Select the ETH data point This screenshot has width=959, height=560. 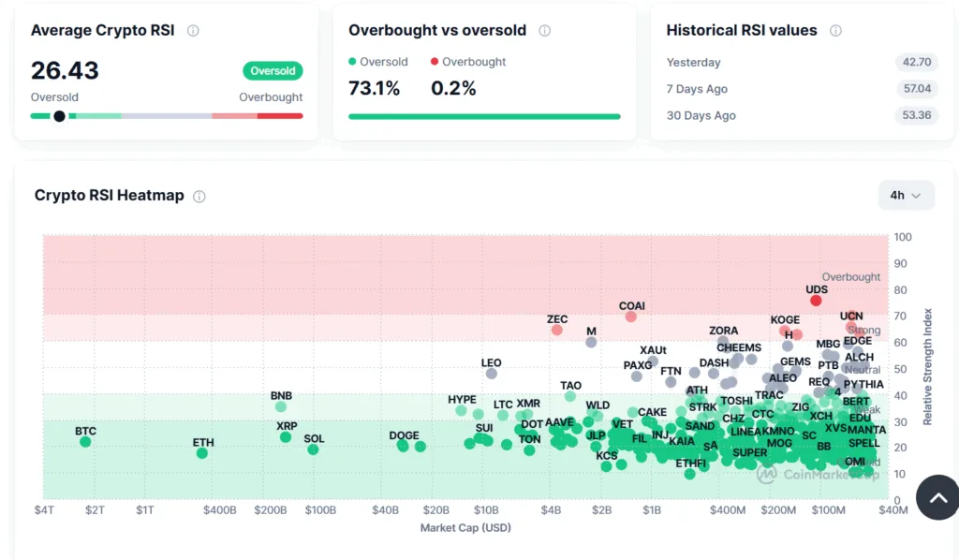click(202, 453)
